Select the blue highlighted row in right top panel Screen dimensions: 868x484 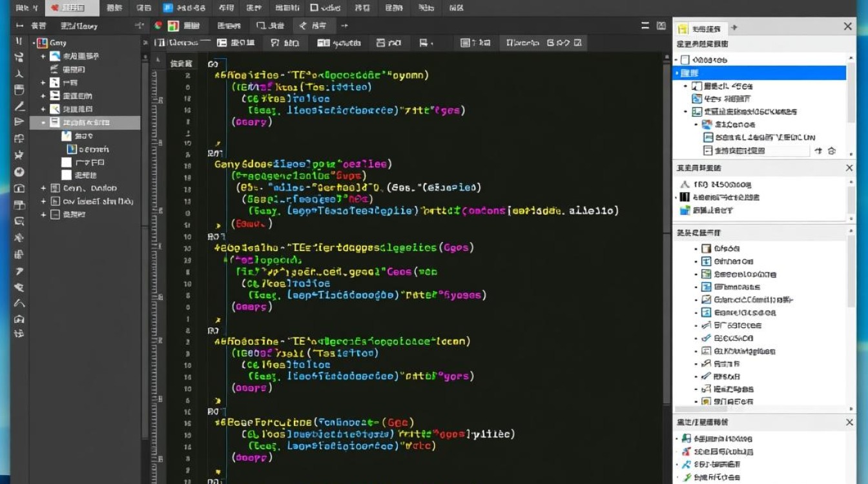(x=759, y=73)
